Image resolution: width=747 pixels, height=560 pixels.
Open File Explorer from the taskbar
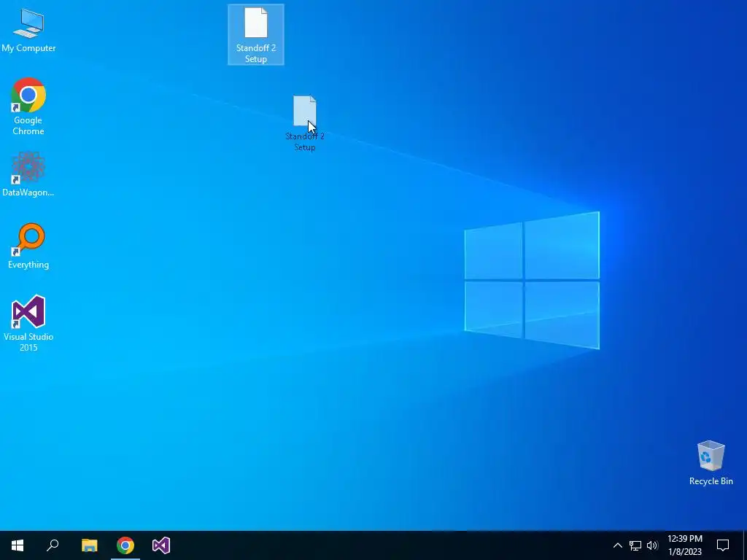(89, 545)
